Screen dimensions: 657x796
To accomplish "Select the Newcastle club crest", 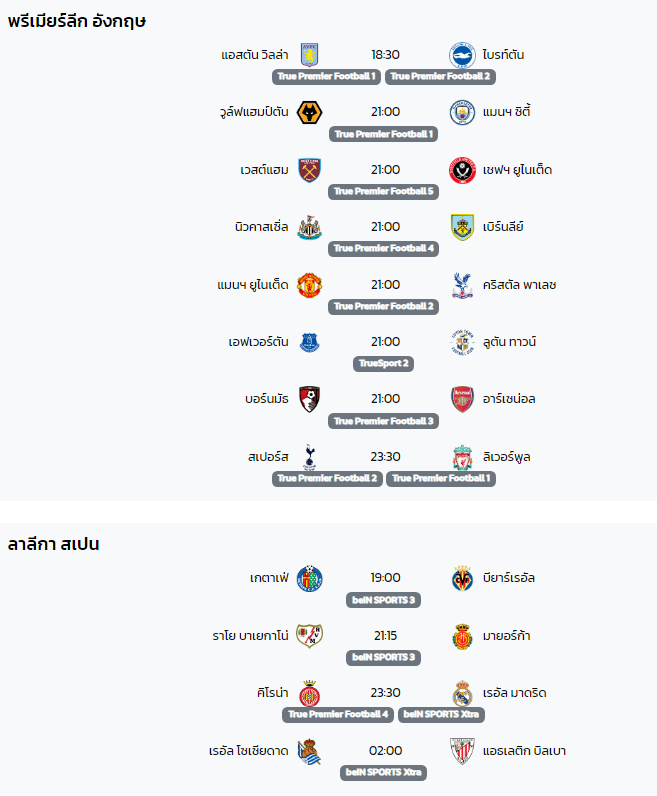I will [309, 227].
